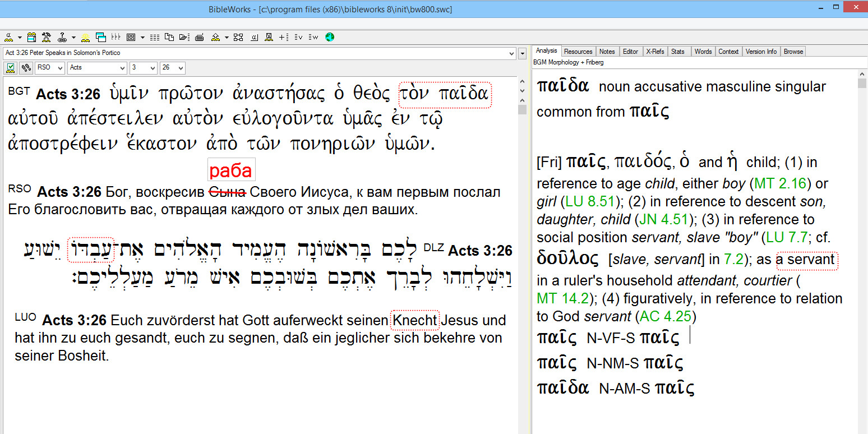Click the boxed alpha toolbar icon

pos(254,37)
